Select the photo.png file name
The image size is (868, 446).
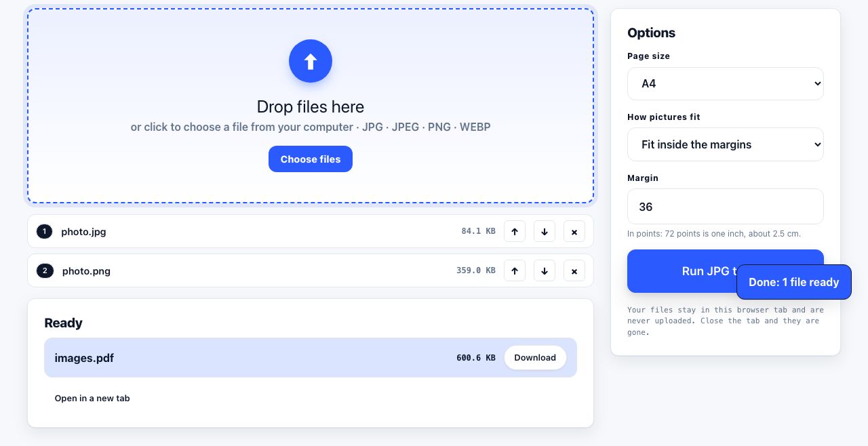point(86,270)
